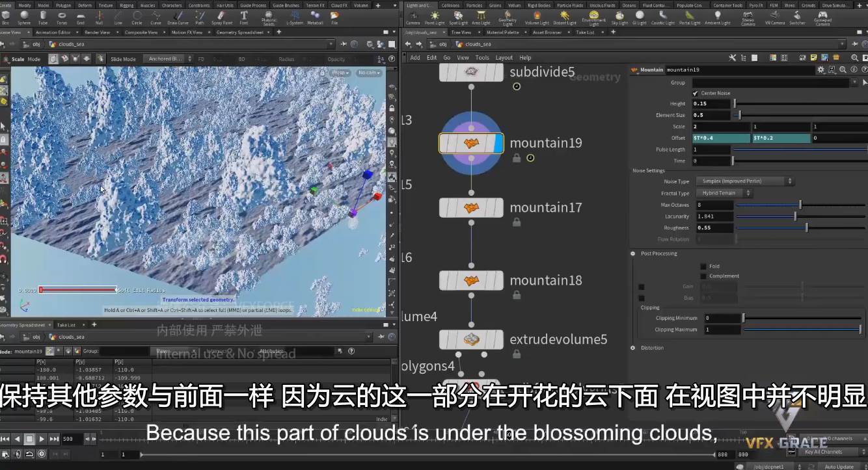Select the Draw Curve shelf tool
Screen dimensions: 868x470
[178, 17]
